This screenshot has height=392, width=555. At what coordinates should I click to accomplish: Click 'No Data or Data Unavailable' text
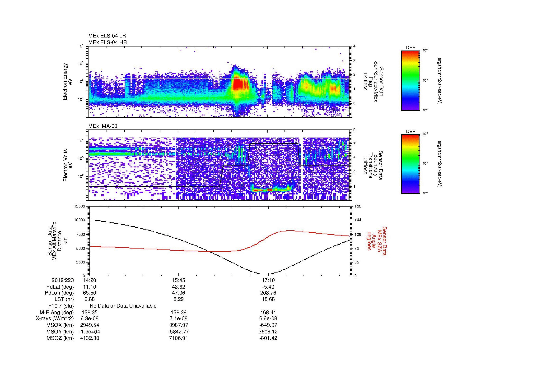coord(123,306)
